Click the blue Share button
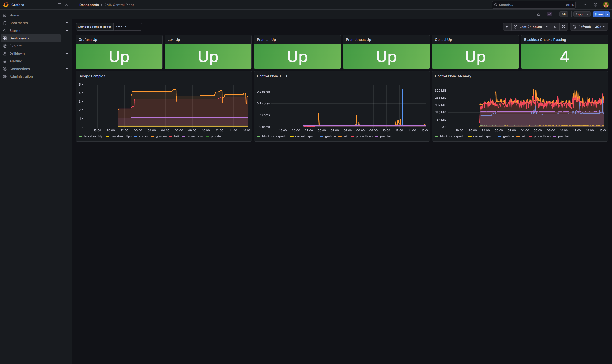The height and width of the screenshot is (364, 612). tap(598, 14)
